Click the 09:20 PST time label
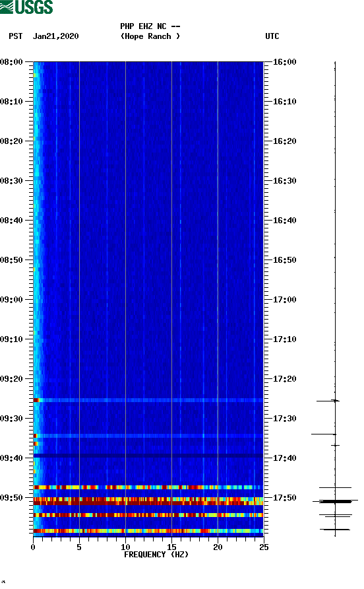Viewport: 364px width, 589px height. [x=12, y=379]
